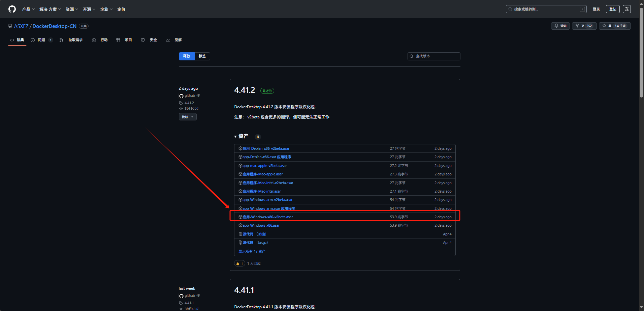644x311 pixels.
Task: Expand the 资源 navigation menu
Action: click(x=72, y=9)
